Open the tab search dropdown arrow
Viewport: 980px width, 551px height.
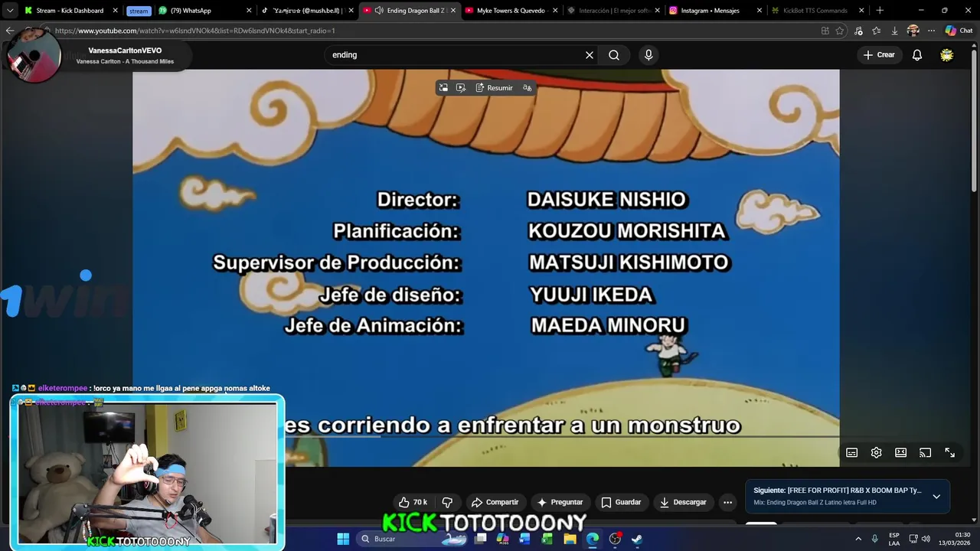click(x=9, y=11)
